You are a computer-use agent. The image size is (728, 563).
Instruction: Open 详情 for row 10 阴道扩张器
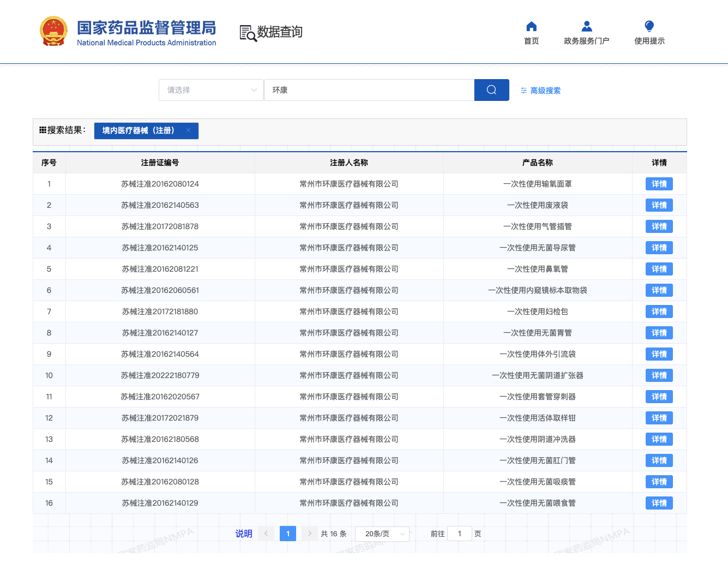(x=659, y=375)
